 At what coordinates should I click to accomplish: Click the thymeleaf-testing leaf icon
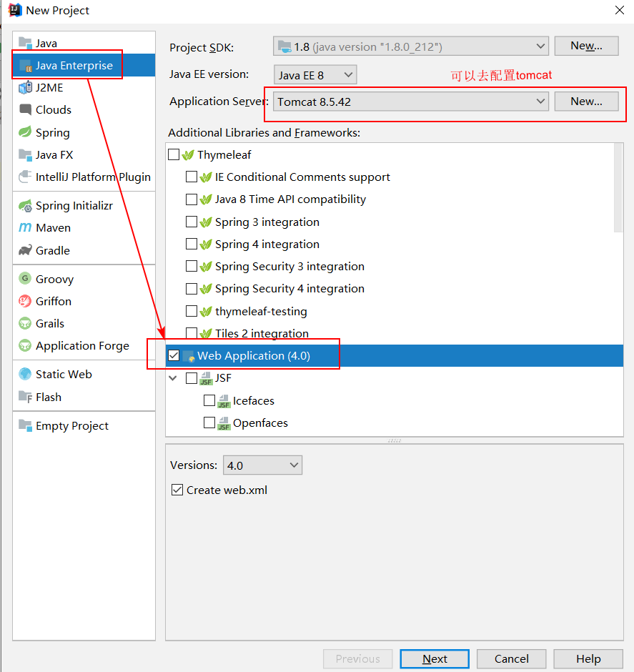[x=206, y=311]
